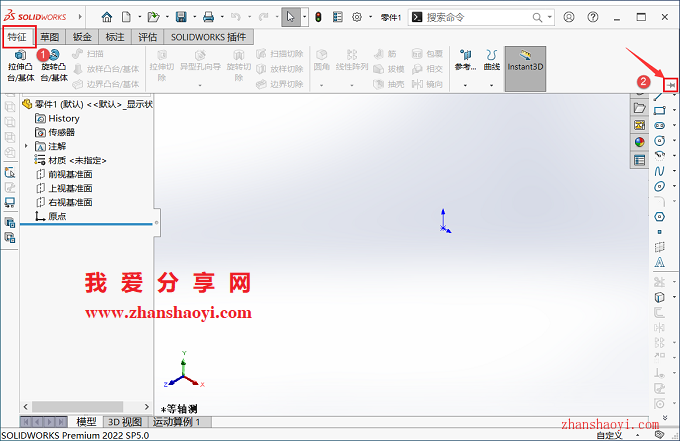Open Appearances color ball icon in task pane

click(x=639, y=142)
